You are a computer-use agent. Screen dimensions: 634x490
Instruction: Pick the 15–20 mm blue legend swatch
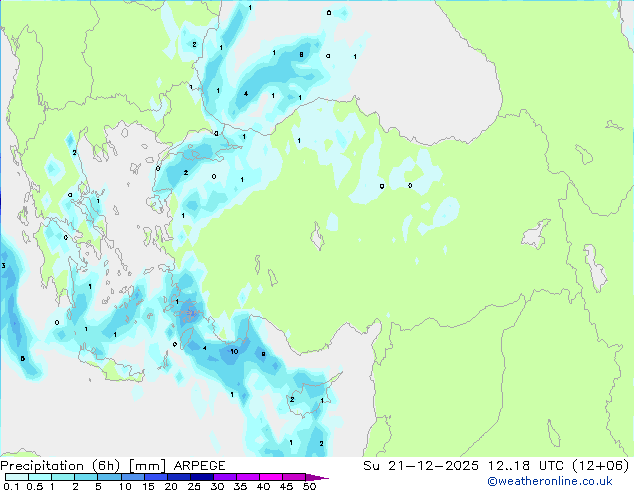pos(155,477)
